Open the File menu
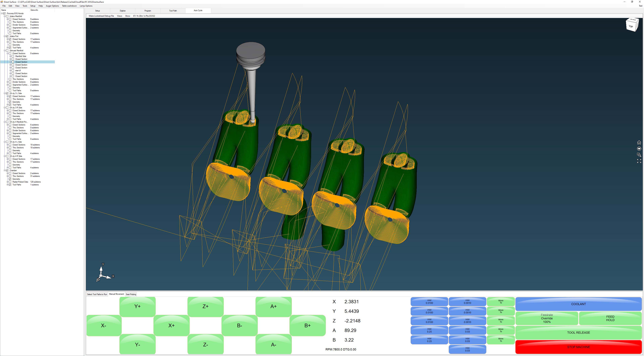 4,6
